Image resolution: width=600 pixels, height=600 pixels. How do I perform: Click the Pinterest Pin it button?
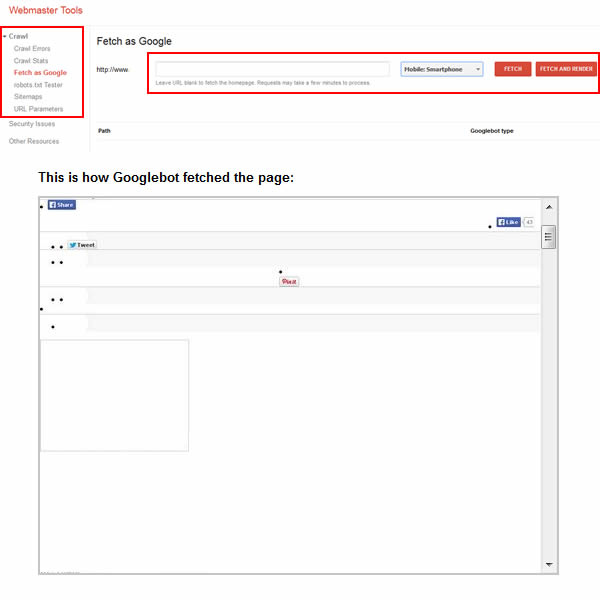pyautogui.click(x=289, y=282)
